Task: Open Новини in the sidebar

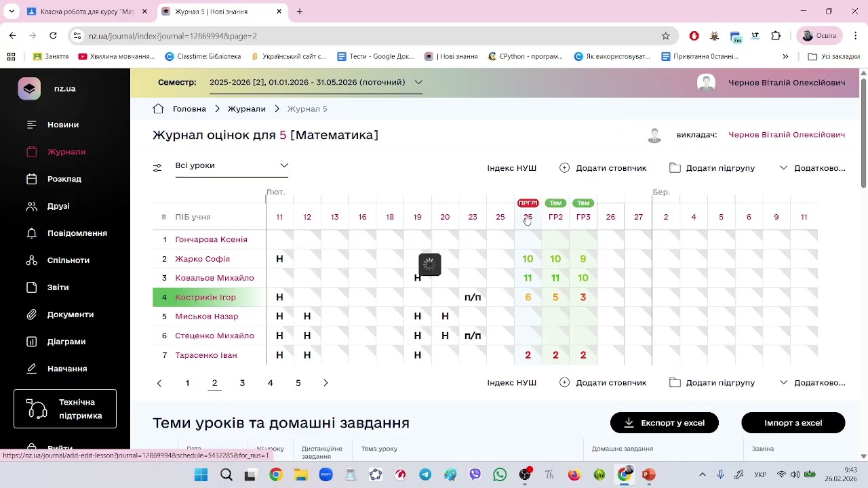Action: (x=63, y=125)
